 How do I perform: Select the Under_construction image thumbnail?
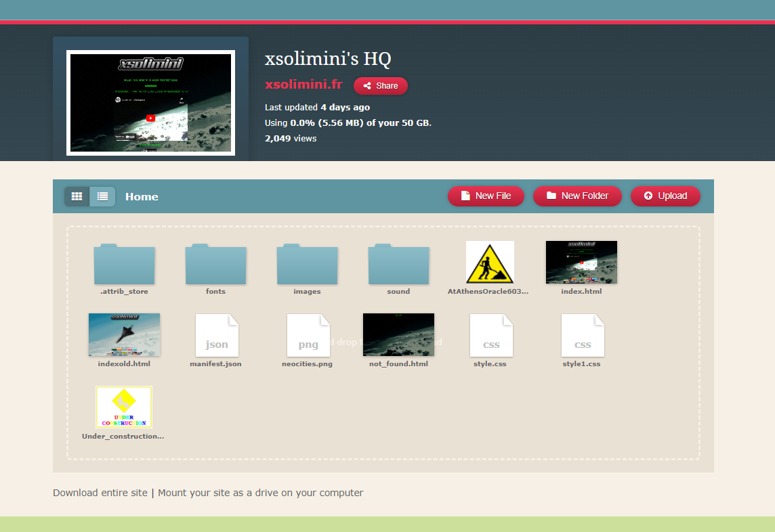(x=124, y=407)
